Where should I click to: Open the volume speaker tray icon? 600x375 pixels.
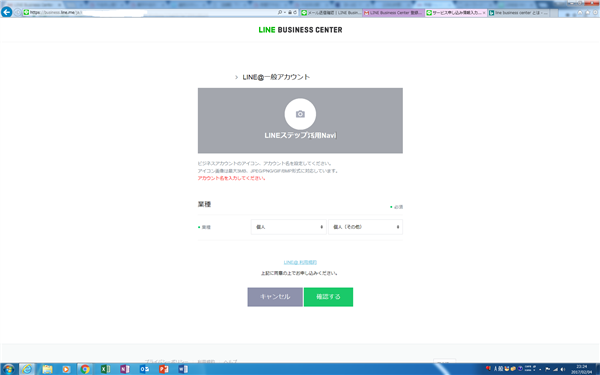pos(562,369)
